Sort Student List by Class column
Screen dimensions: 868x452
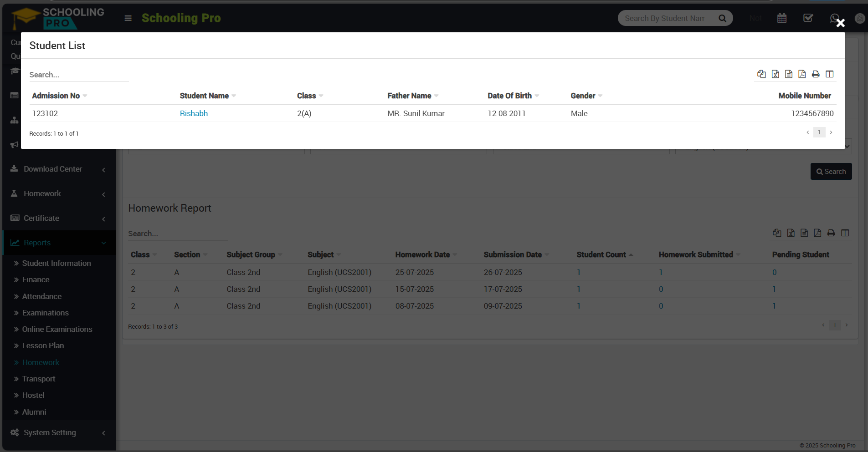(310, 96)
